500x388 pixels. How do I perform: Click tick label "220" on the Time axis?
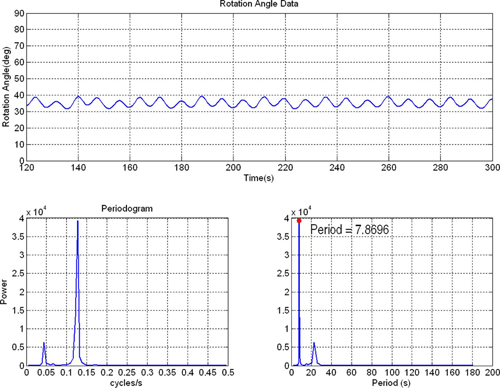[285, 167]
